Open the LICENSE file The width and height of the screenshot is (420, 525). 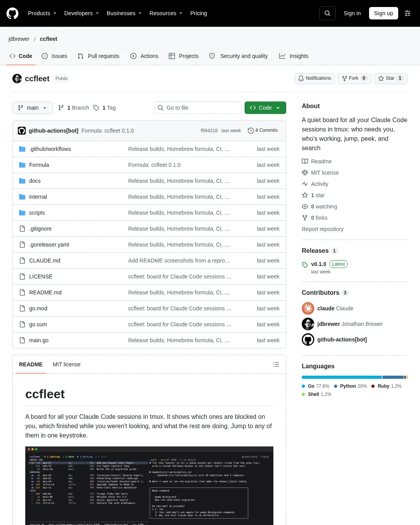pyautogui.click(x=41, y=276)
